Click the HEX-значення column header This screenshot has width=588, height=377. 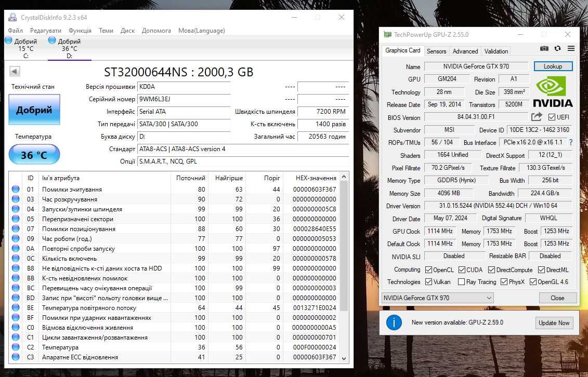pos(311,178)
